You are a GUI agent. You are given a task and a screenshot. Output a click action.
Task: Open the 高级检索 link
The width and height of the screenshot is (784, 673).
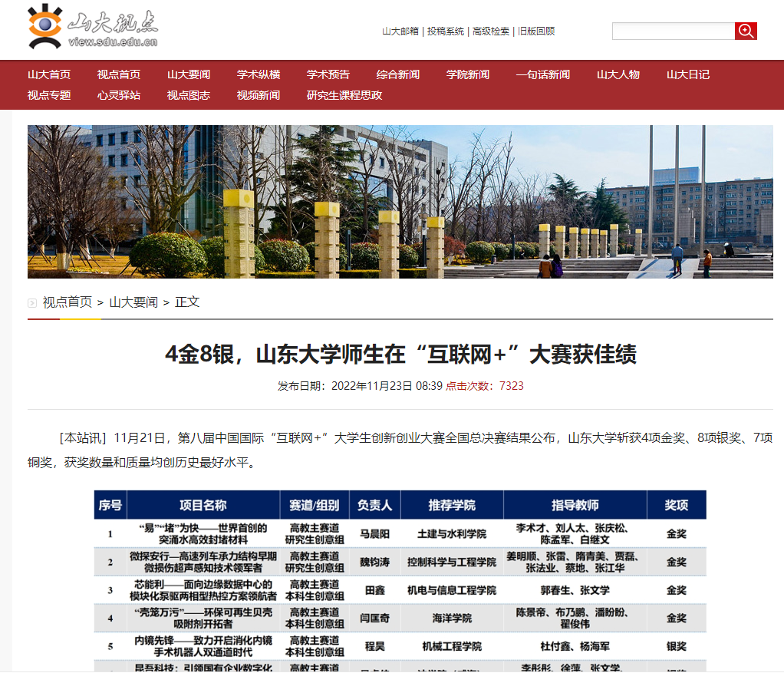(490, 31)
